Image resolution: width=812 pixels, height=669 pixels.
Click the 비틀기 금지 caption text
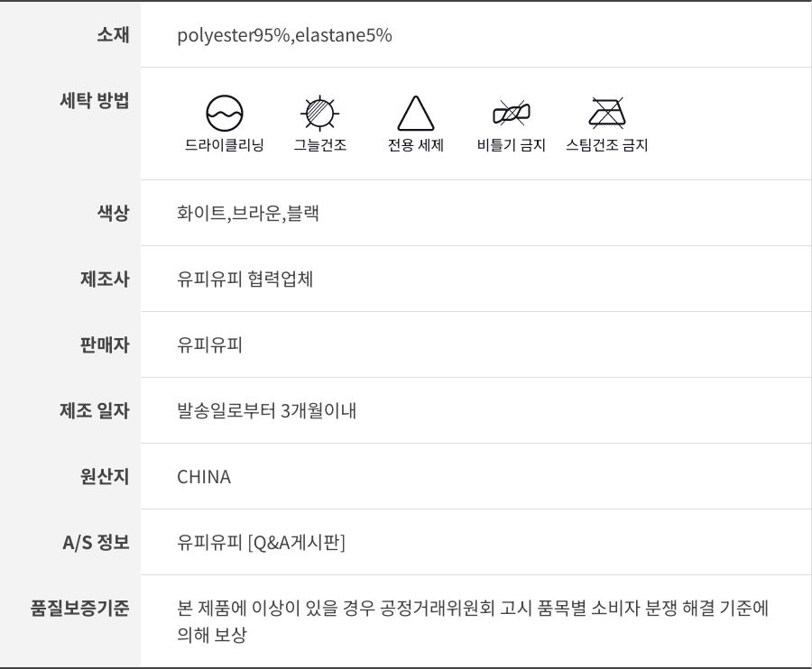[512, 145]
